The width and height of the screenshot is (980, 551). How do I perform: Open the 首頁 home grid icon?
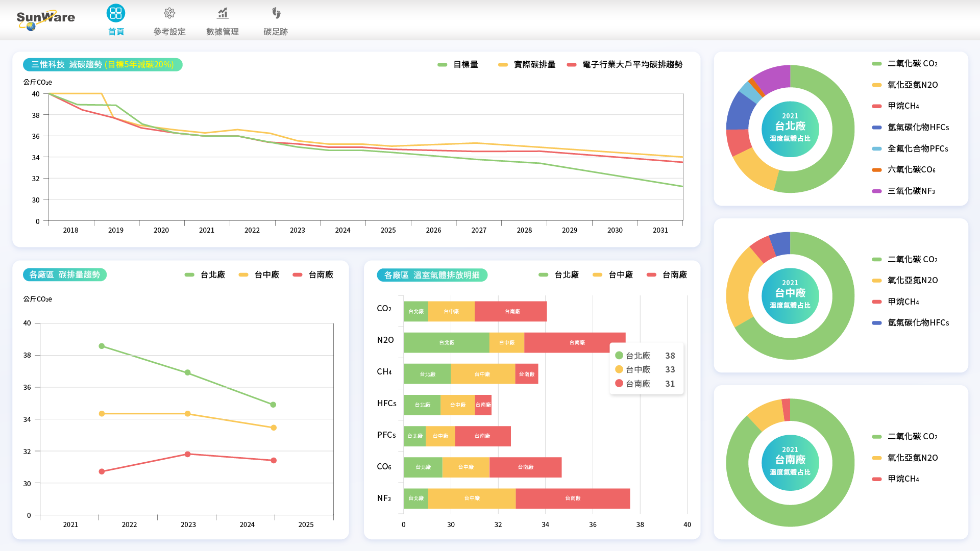[x=116, y=13]
